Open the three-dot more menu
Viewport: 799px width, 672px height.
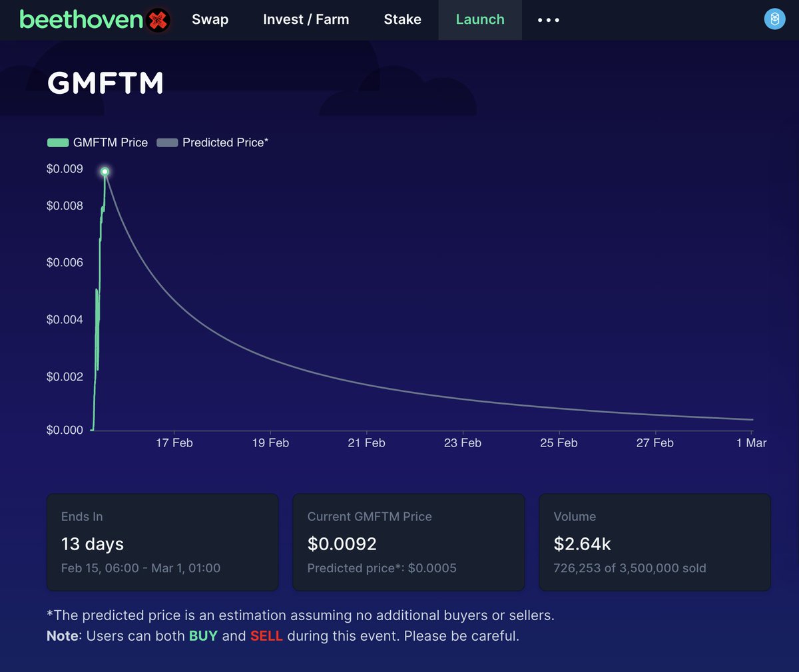pyautogui.click(x=548, y=20)
